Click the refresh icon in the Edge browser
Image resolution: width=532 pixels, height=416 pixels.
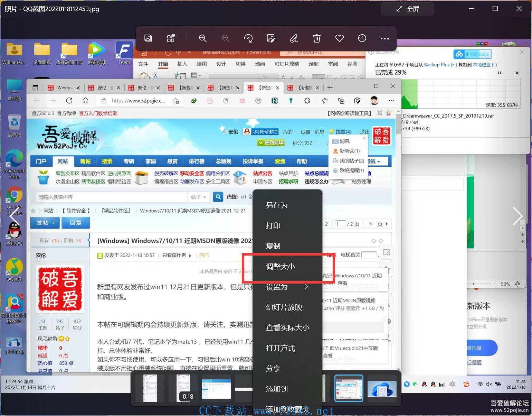point(69,101)
